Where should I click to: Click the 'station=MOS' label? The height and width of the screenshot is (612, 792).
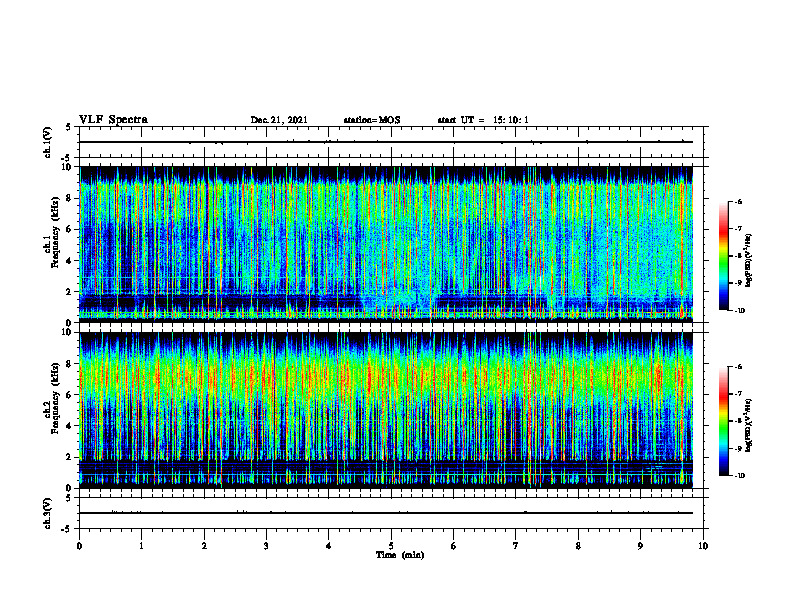coord(372,120)
